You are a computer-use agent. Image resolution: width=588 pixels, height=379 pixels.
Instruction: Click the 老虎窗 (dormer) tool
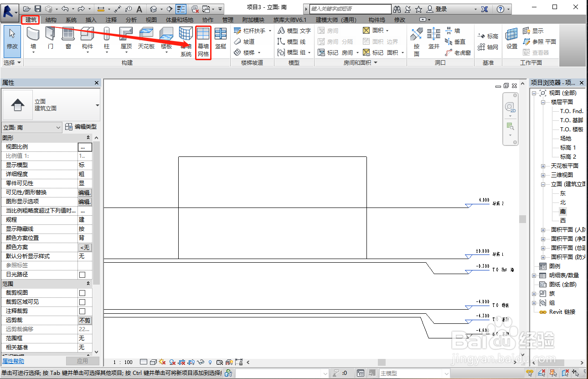pos(458,52)
